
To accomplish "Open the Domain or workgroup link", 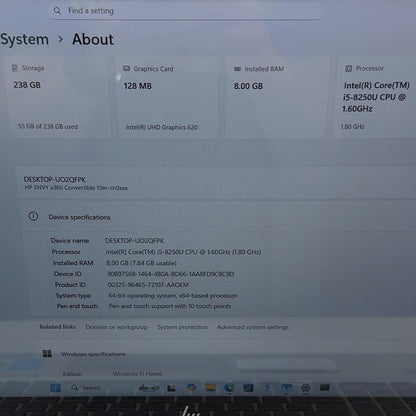I will pyautogui.click(x=116, y=327).
